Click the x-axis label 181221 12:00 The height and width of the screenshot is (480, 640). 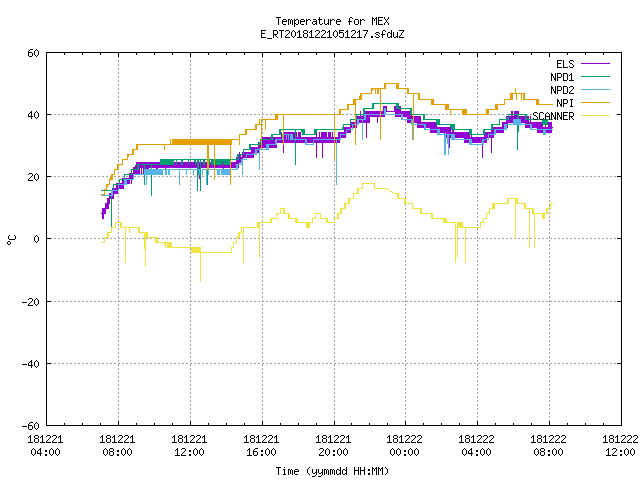coord(189,446)
